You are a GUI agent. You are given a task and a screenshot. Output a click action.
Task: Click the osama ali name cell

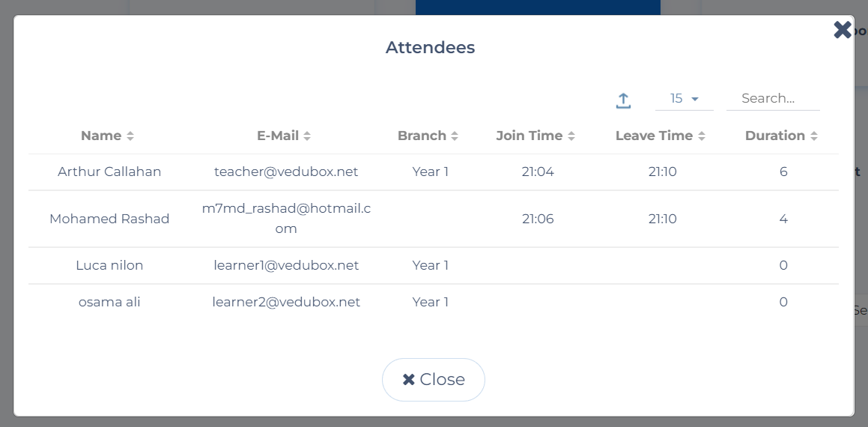click(109, 302)
